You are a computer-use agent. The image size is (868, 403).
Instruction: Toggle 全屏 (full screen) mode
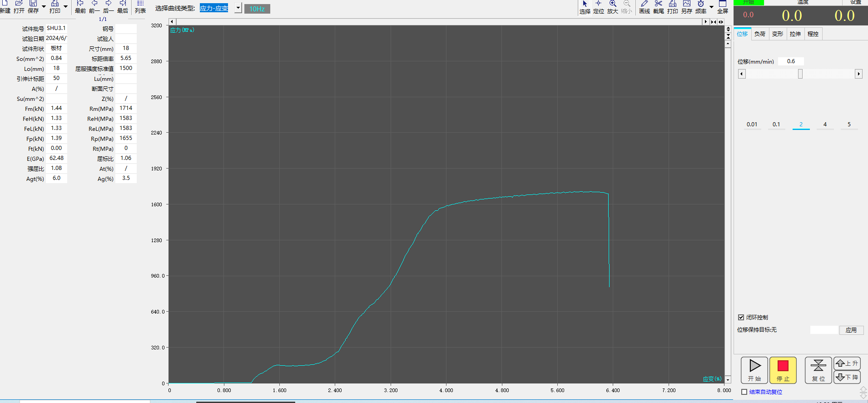[723, 6]
